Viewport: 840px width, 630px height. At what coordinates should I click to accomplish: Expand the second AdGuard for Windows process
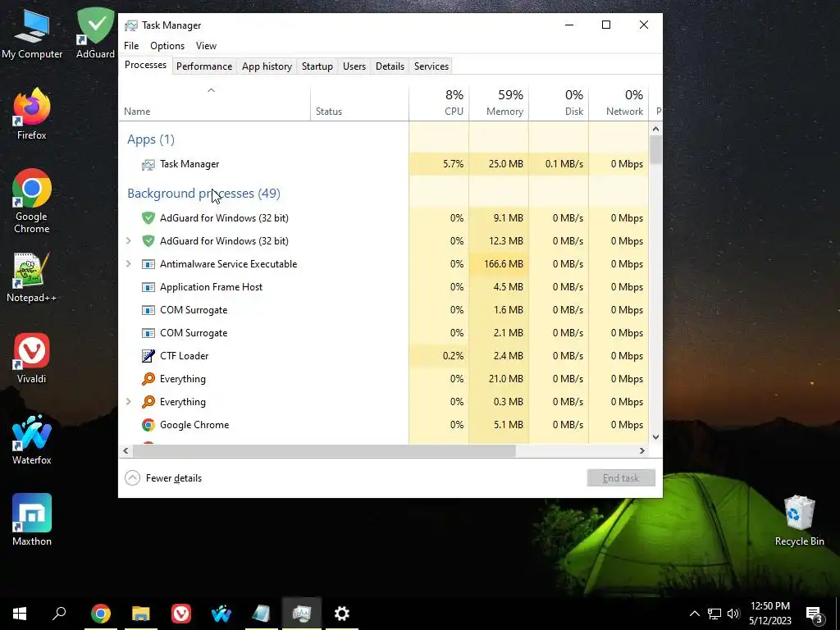click(129, 241)
